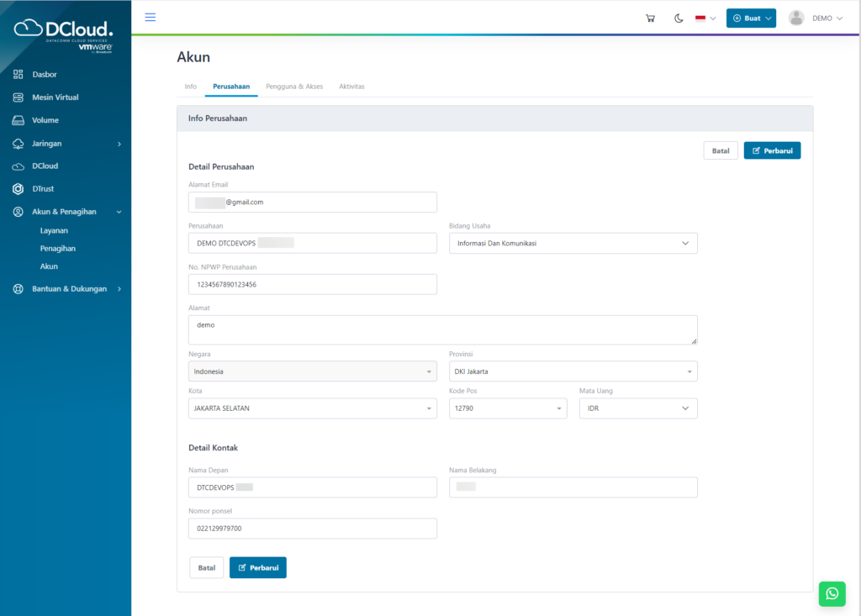Click the Buat create button
The width and height of the screenshot is (861, 616).
pyautogui.click(x=751, y=18)
